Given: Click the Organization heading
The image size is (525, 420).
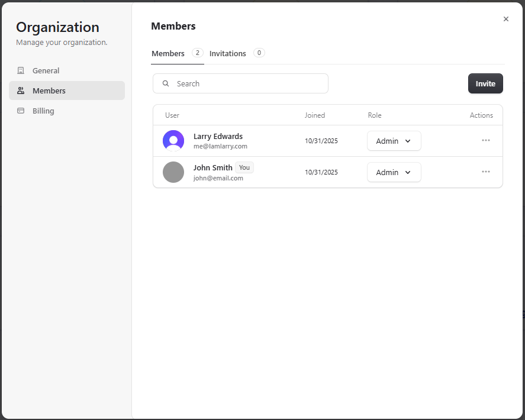Looking at the screenshot, I should [x=57, y=27].
